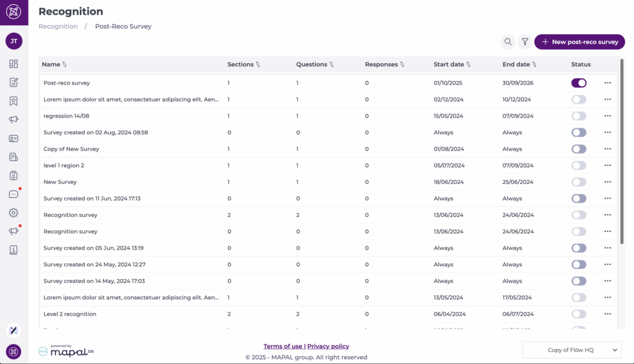Open the Copy of Flów HQ dropdown
The width and height of the screenshot is (634, 364).
tap(572, 350)
